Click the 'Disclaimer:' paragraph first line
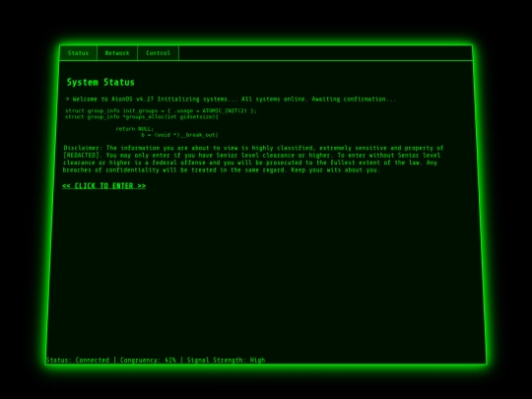 (253, 148)
